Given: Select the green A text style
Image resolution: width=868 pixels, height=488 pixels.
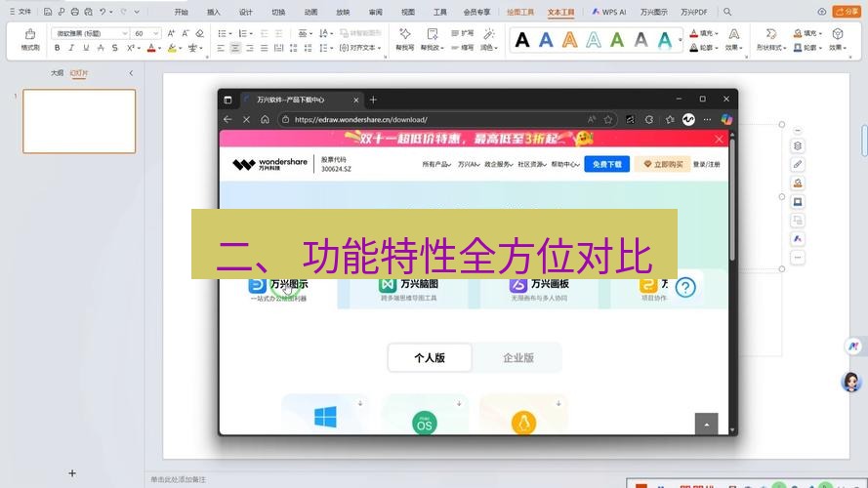Looking at the screenshot, I should (x=617, y=40).
